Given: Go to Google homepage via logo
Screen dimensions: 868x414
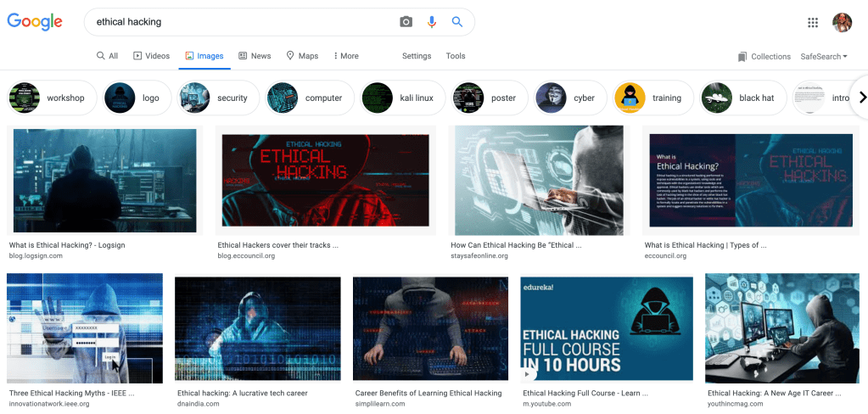Looking at the screenshot, I should 35,22.
